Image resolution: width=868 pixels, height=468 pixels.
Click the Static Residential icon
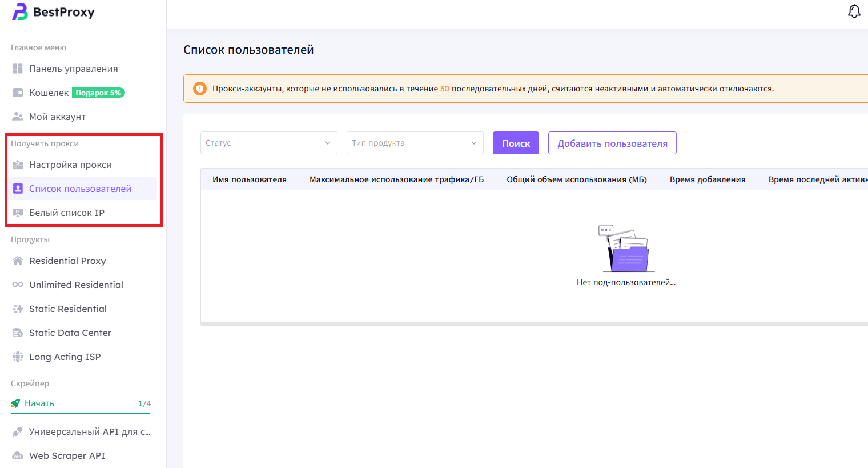(x=18, y=309)
